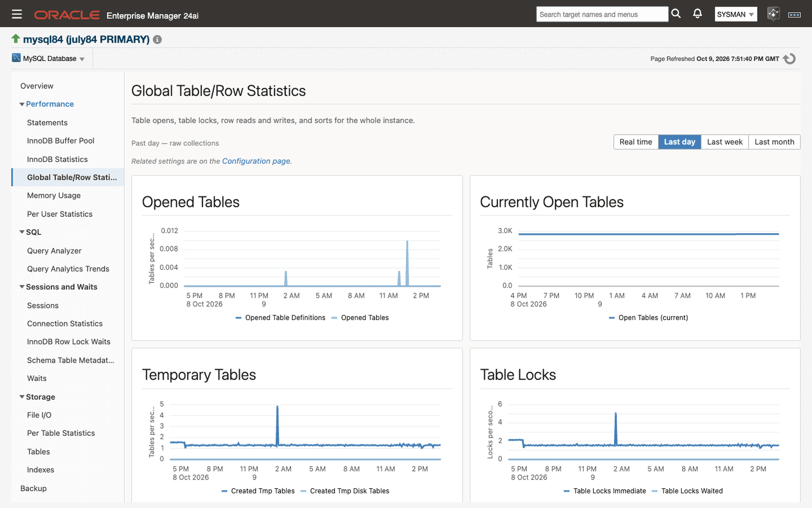Open Connection Statistics page
Viewport: 812px width, 508px height.
click(65, 324)
